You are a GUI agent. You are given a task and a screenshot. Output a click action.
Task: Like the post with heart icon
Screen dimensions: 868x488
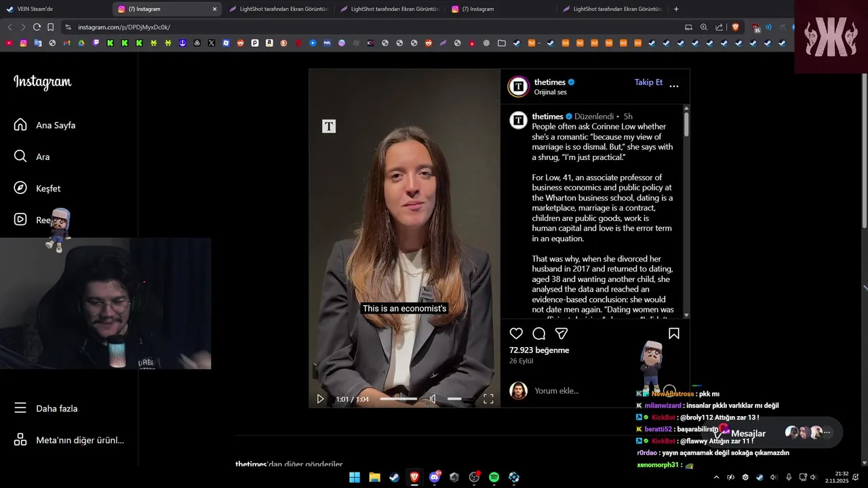pos(516,333)
